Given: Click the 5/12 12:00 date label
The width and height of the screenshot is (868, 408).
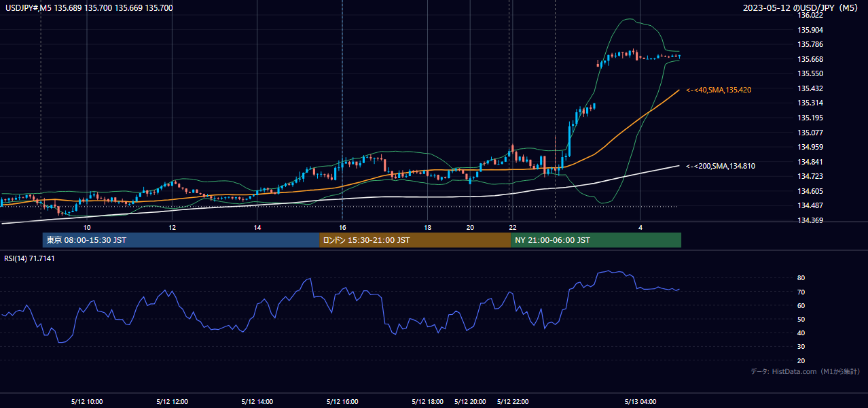Looking at the screenshot, I should tap(172, 402).
